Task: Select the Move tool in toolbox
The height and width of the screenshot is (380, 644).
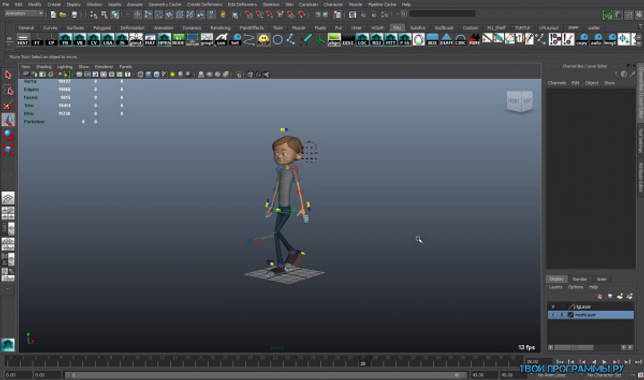Action: (x=8, y=120)
